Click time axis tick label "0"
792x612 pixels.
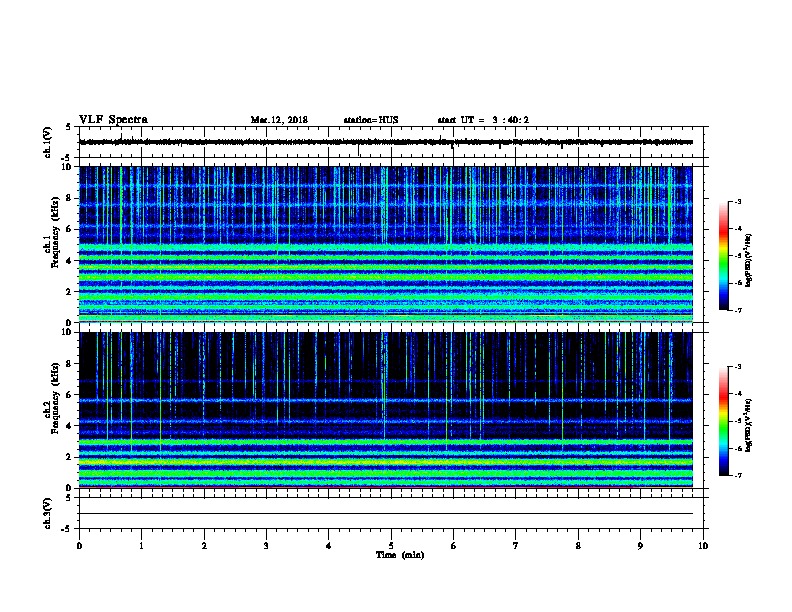click(79, 546)
